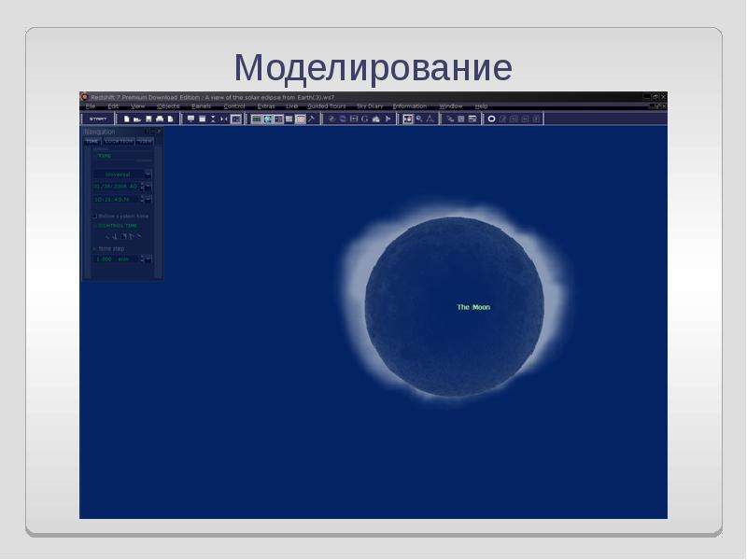Switch to the LOOK FROM tab
The height and width of the screenshot is (560, 747).
click(x=120, y=142)
